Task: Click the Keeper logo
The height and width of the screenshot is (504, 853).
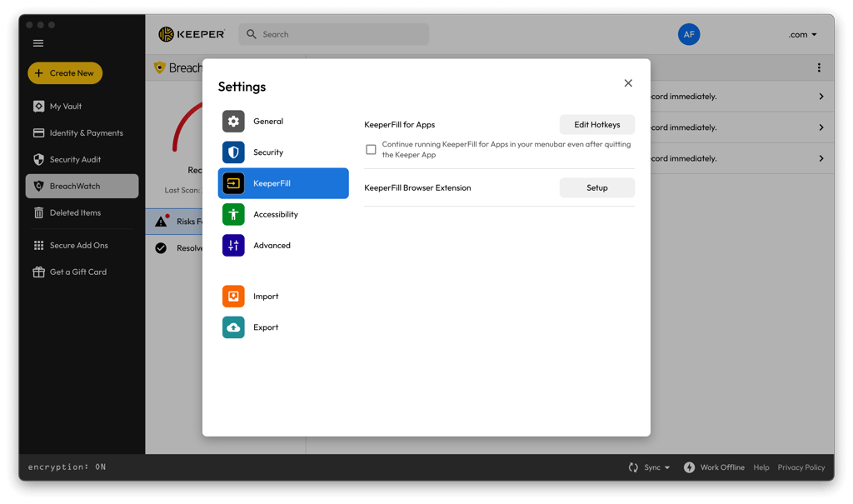Action: point(192,34)
